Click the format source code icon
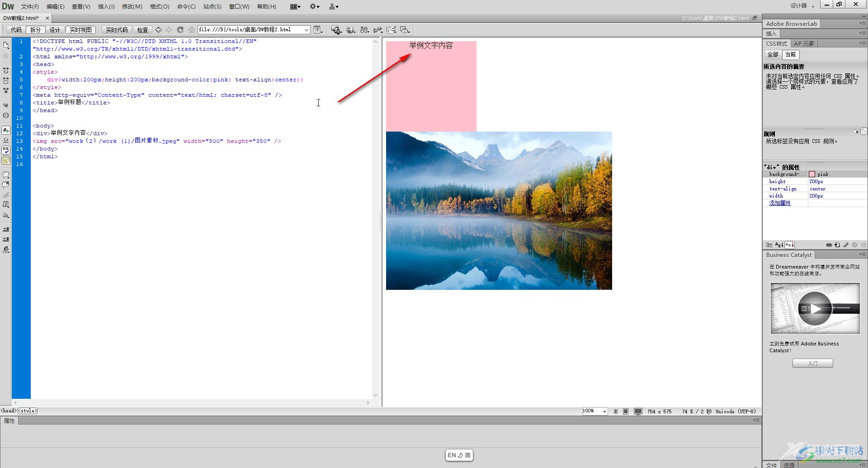 pos(6,250)
